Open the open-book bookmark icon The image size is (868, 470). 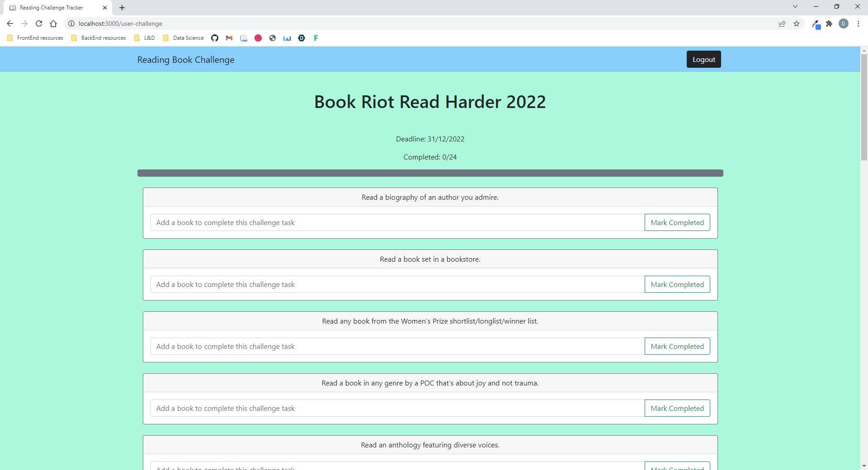(x=244, y=38)
